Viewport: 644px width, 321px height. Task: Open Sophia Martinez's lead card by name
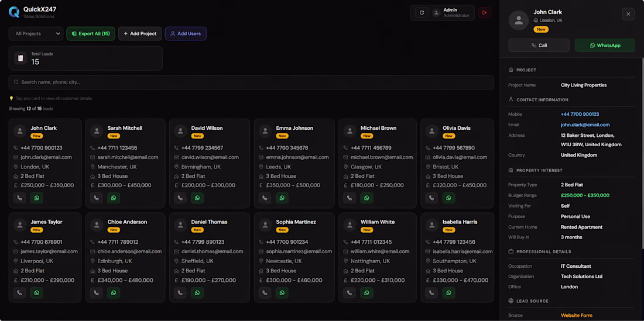(296, 222)
